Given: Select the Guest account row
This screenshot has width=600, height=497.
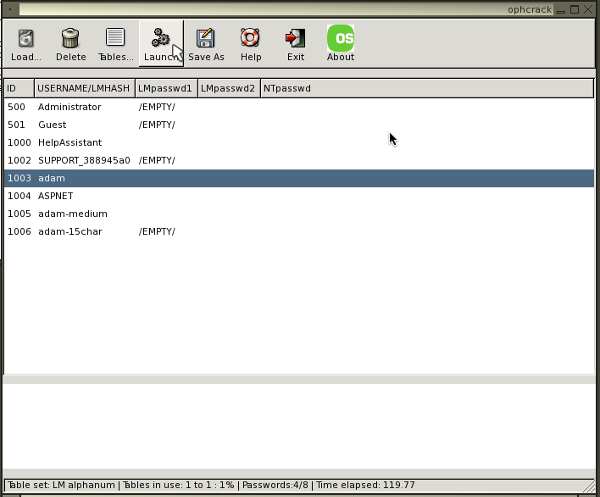Looking at the screenshot, I should coord(52,125).
